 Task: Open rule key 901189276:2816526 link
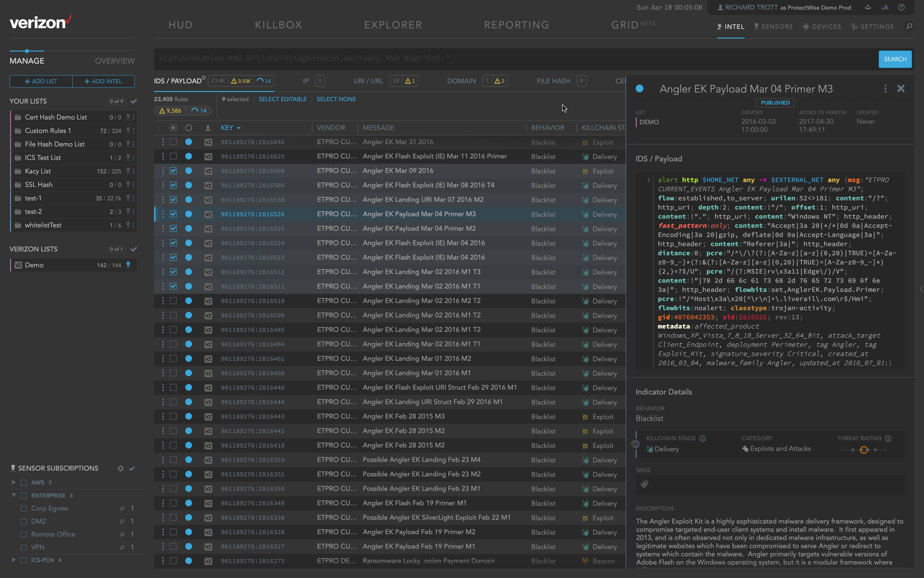pyautogui.click(x=252, y=214)
